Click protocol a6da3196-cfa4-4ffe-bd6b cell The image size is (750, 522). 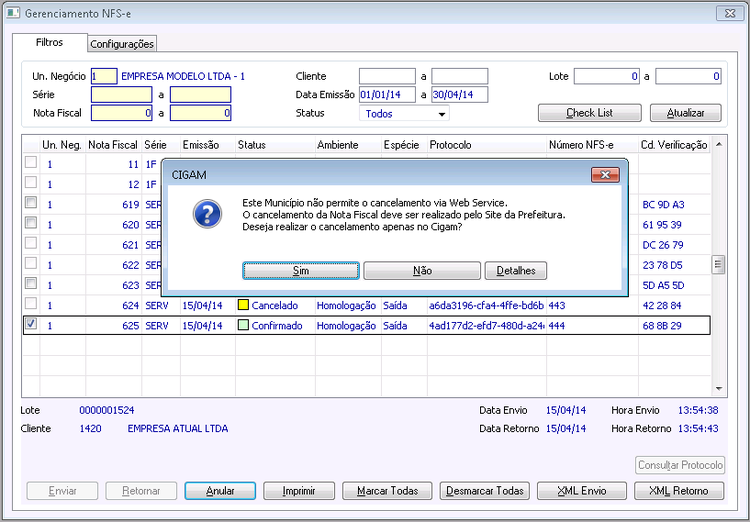[x=486, y=305]
